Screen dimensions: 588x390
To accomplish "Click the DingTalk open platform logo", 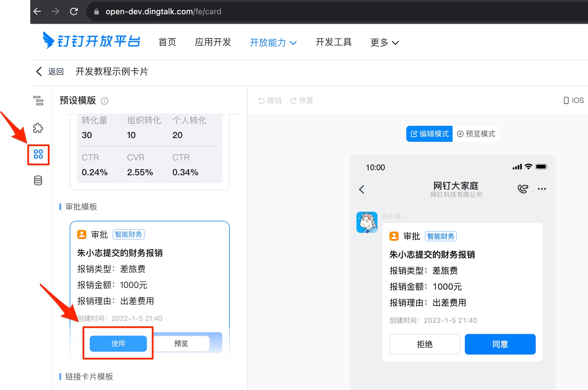I will (91, 41).
